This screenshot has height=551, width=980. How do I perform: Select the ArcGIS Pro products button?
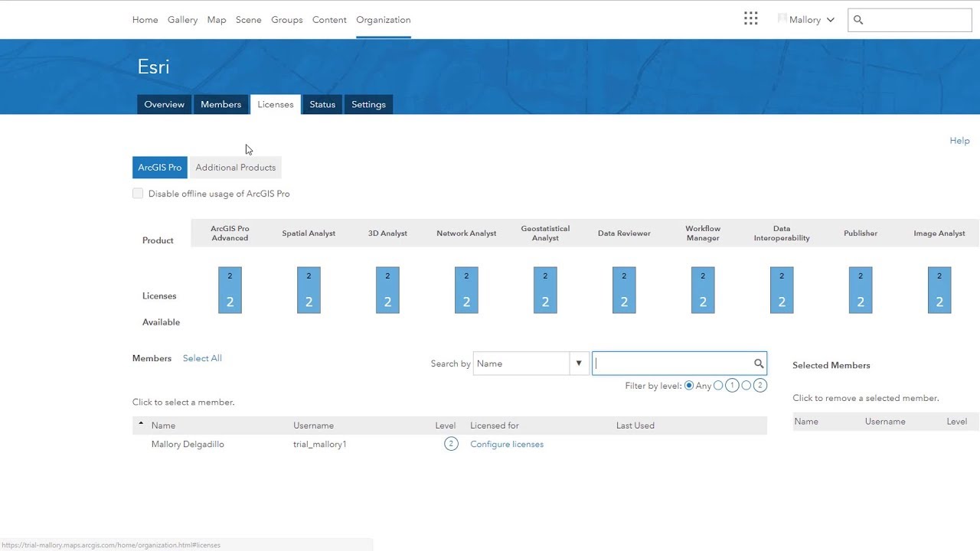pos(160,168)
